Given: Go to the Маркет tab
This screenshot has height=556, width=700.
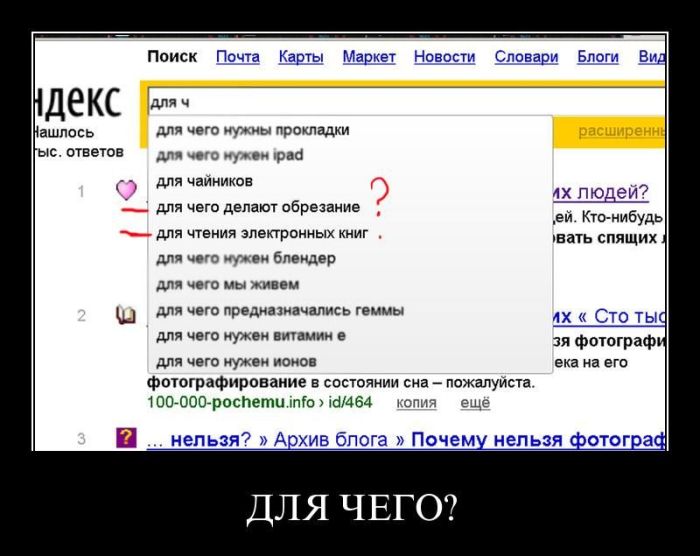Looking at the screenshot, I should pos(369,57).
